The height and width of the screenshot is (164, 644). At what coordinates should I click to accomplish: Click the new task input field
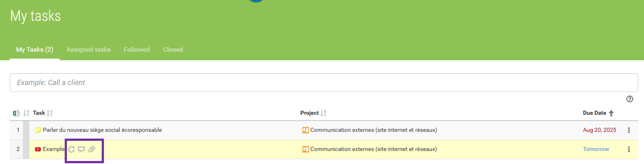pyautogui.click(x=324, y=82)
